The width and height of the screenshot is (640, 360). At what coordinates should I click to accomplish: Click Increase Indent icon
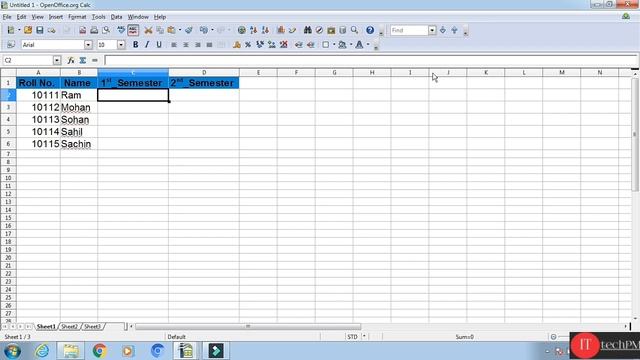coord(311,44)
